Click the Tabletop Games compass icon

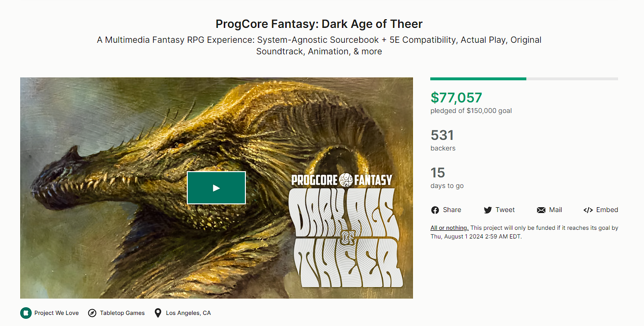(x=92, y=313)
